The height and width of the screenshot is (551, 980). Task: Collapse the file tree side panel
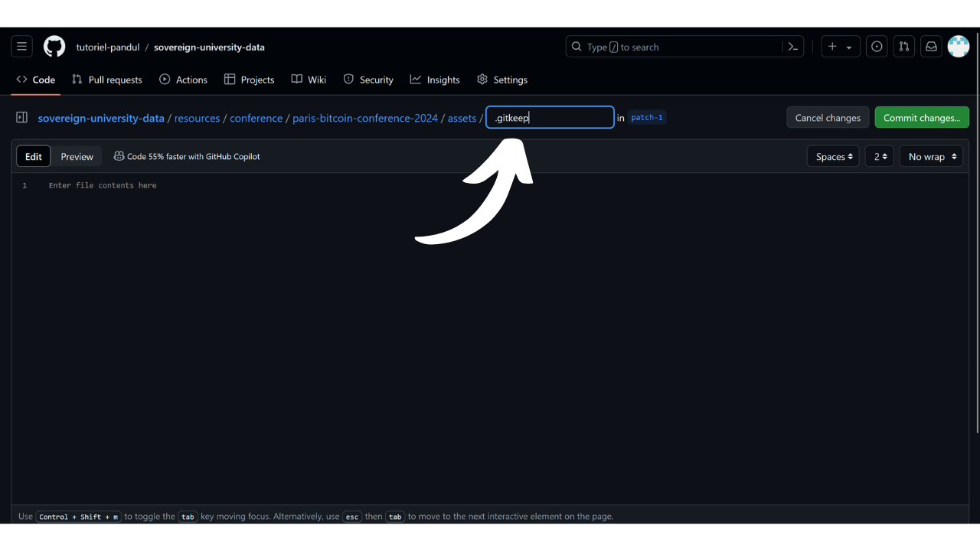click(21, 118)
